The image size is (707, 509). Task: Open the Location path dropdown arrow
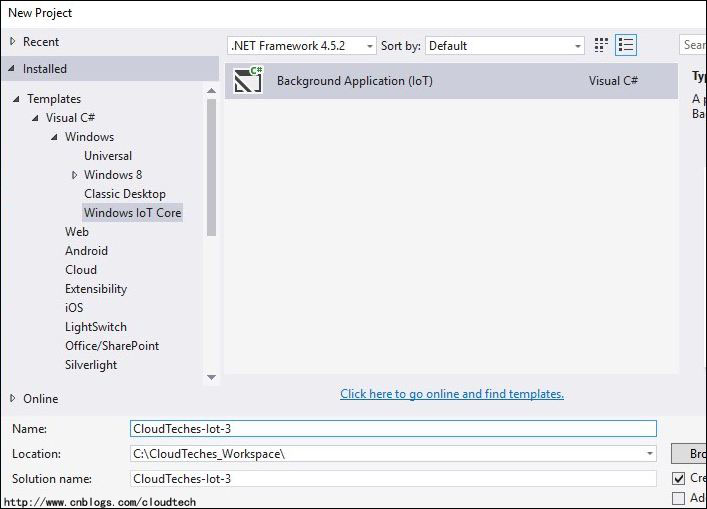coord(650,454)
